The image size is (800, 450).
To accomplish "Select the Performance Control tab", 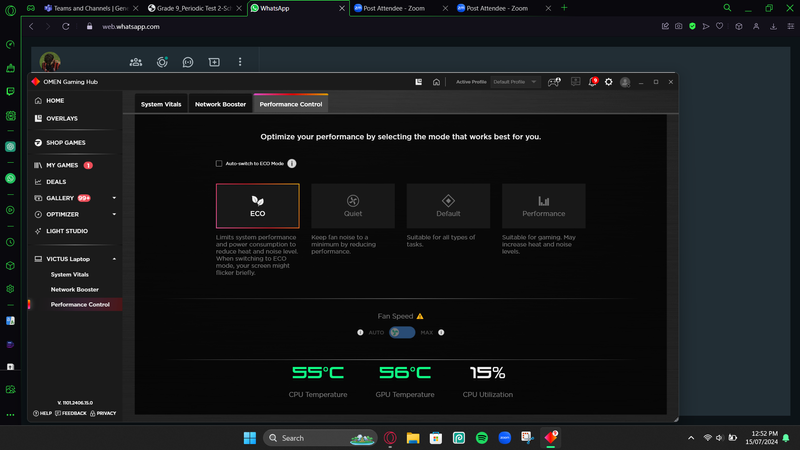I will pos(291,104).
